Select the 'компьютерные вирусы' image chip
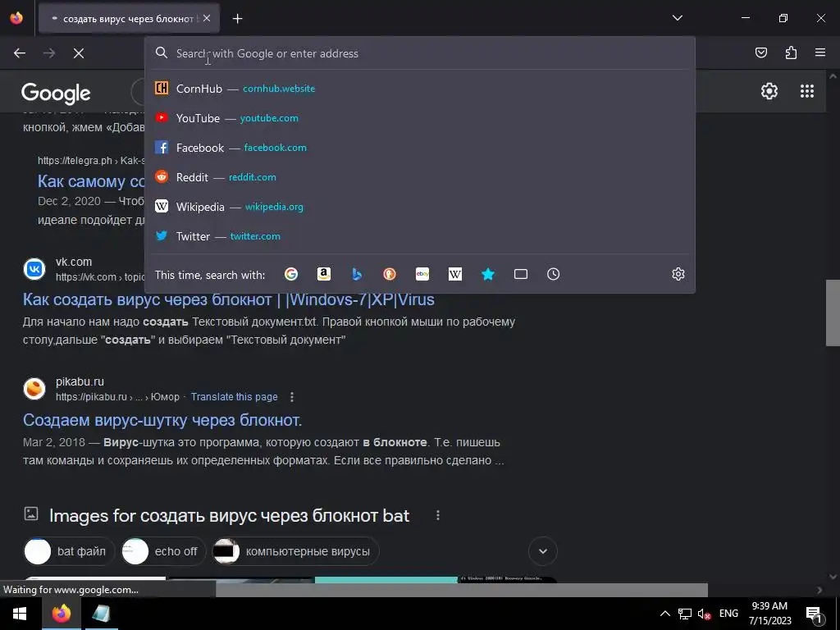Viewport: 840px width, 630px height. 295,551
